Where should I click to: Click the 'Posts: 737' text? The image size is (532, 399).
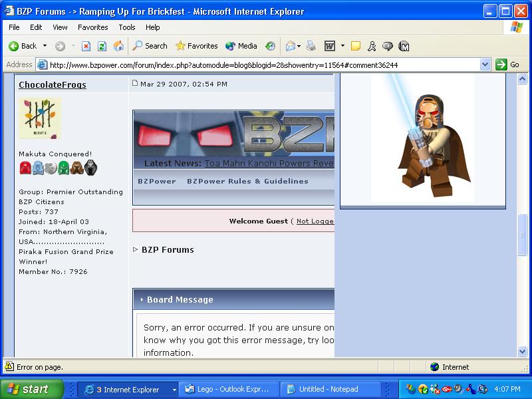[x=39, y=211]
